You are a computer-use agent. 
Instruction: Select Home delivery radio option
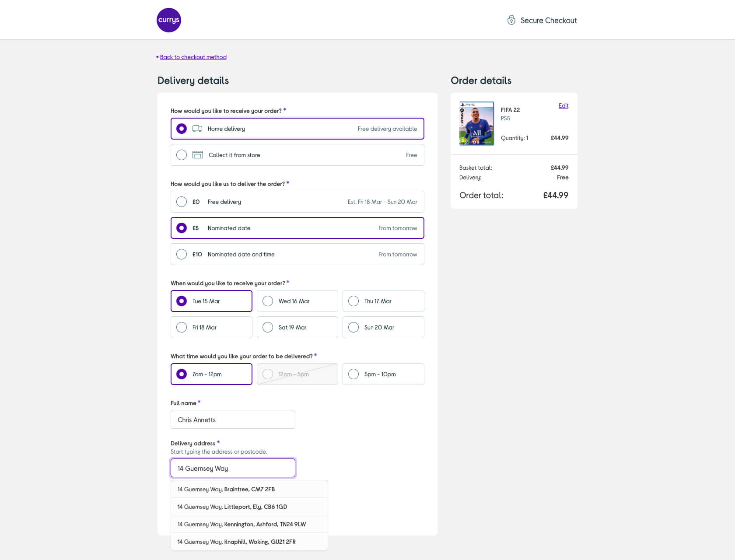(297, 129)
